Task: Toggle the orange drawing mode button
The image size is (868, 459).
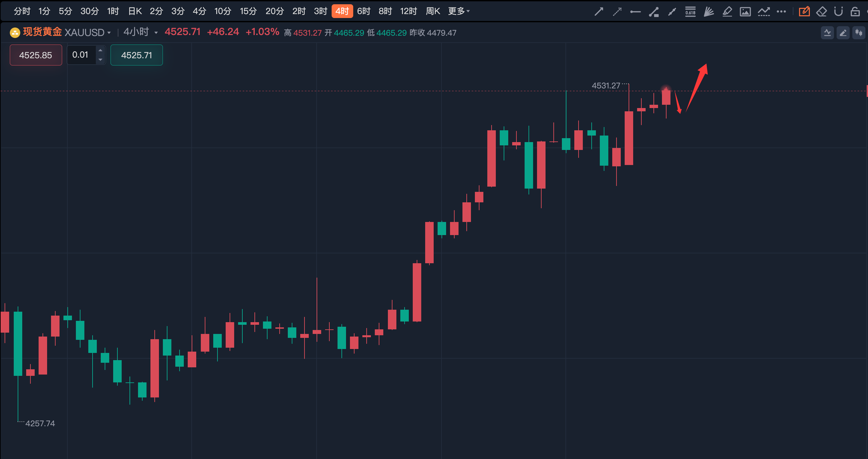Action: coord(804,12)
